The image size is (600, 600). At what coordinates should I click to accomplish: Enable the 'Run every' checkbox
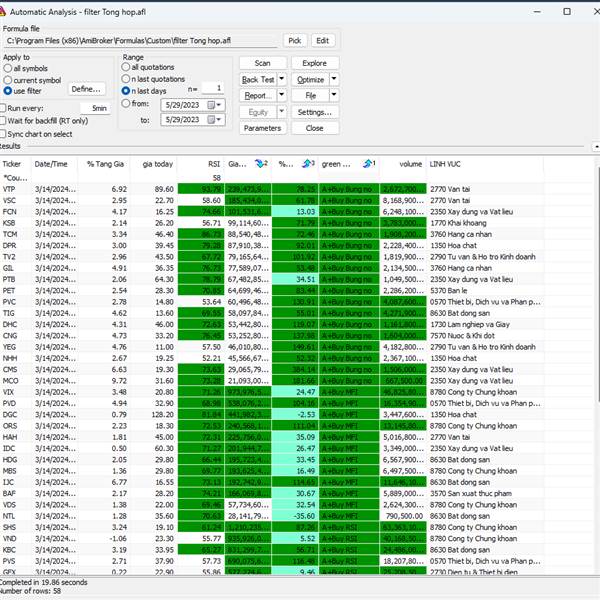(x=4, y=107)
